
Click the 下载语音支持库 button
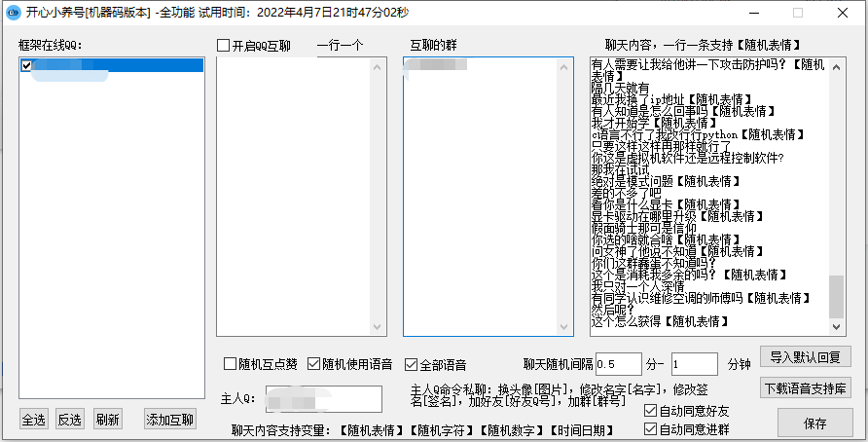coord(805,387)
